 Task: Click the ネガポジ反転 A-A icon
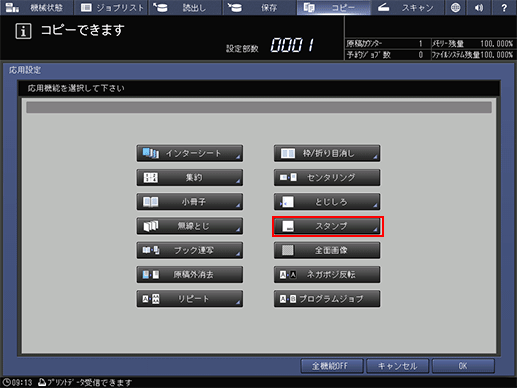coord(288,275)
